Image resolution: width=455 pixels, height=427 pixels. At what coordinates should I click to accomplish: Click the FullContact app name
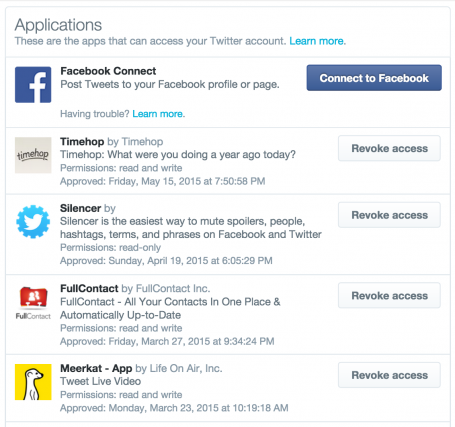point(89,288)
